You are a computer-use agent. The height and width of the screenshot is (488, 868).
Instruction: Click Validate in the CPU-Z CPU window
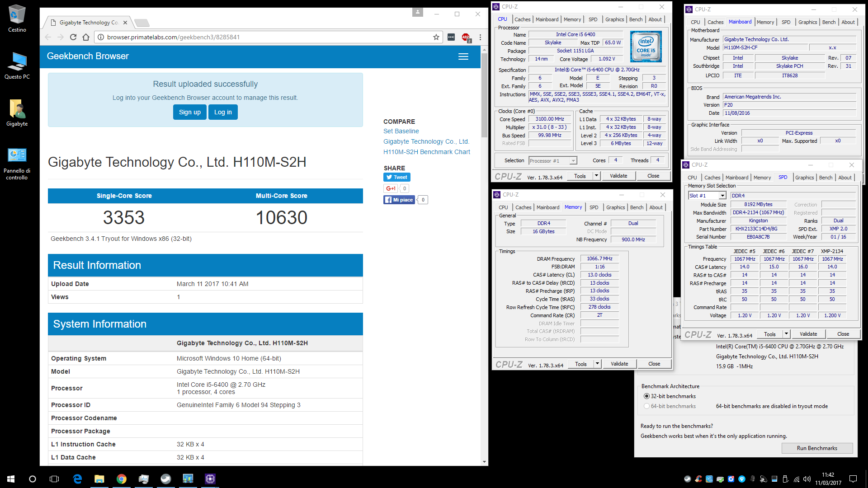[618, 176]
